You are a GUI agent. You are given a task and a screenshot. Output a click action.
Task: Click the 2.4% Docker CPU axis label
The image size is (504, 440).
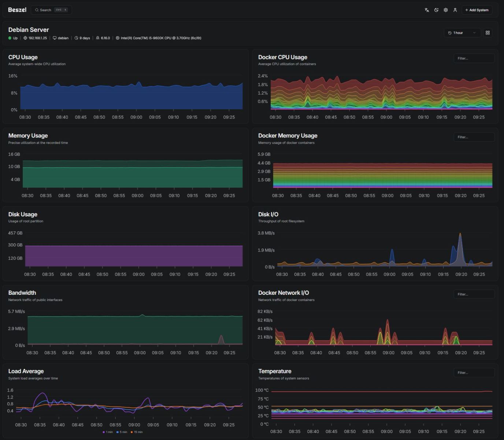click(263, 76)
